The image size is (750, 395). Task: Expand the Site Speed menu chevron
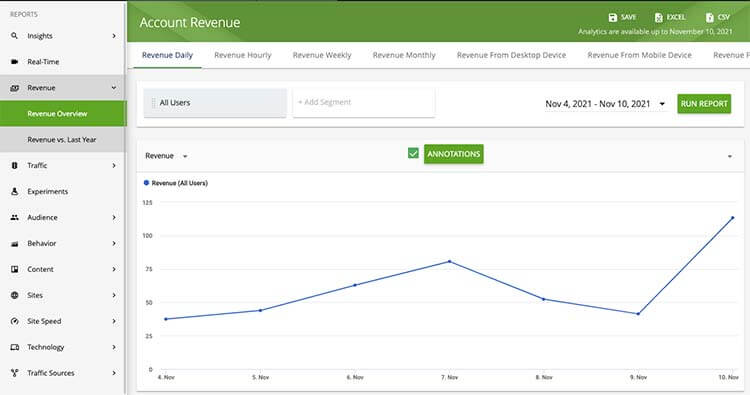point(114,321)
